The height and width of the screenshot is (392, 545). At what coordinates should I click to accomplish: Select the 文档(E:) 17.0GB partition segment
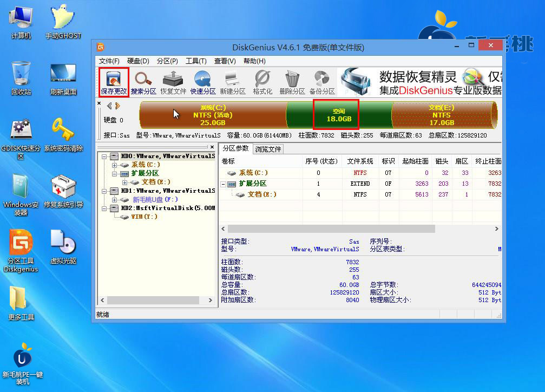tap(444, 115)
